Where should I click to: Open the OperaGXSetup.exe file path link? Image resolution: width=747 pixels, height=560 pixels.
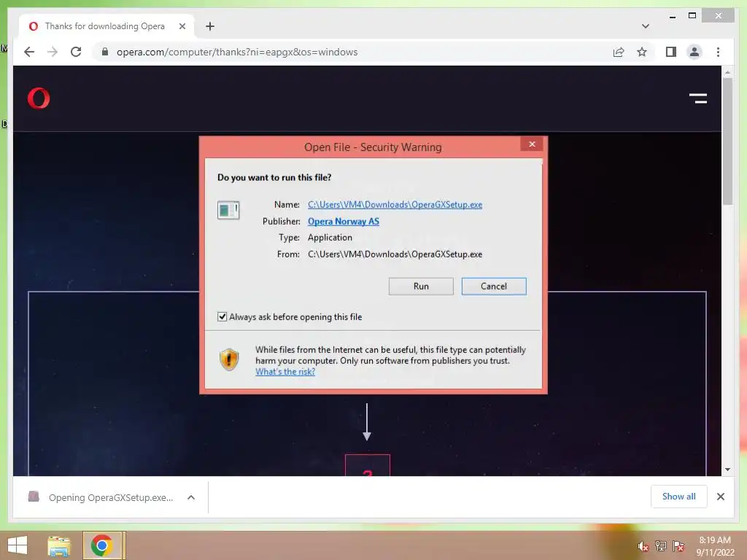coord(395,204)
